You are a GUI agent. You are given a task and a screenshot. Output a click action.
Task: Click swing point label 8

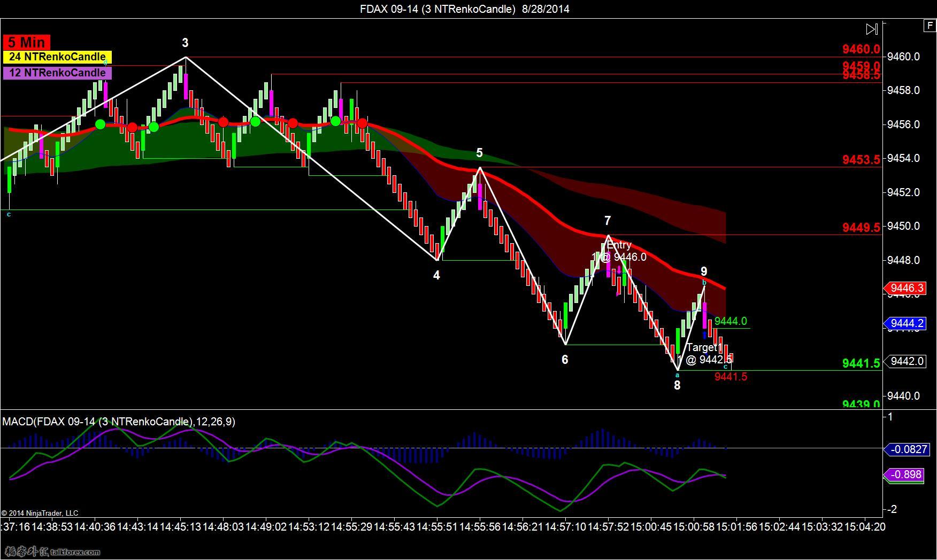click(x=677, y=385)
